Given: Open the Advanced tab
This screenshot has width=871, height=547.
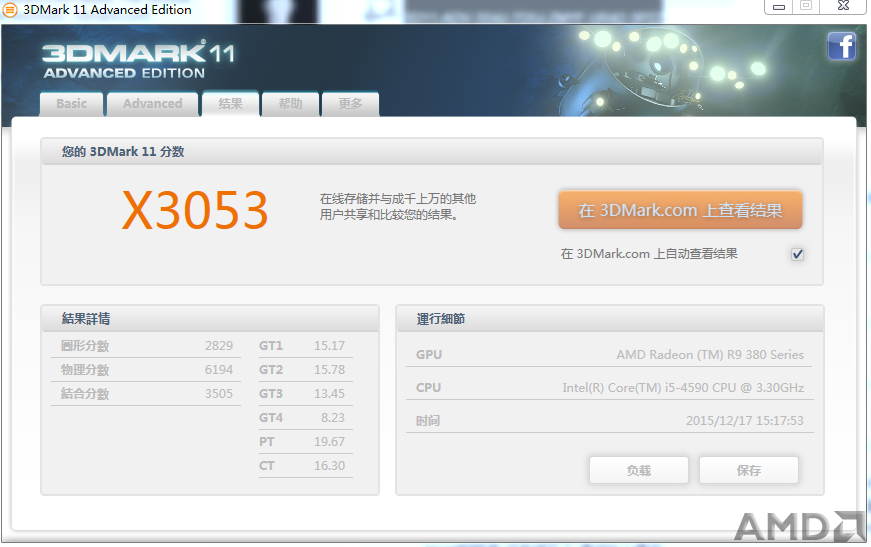Looking at the screenshot, I should point(153,104).
